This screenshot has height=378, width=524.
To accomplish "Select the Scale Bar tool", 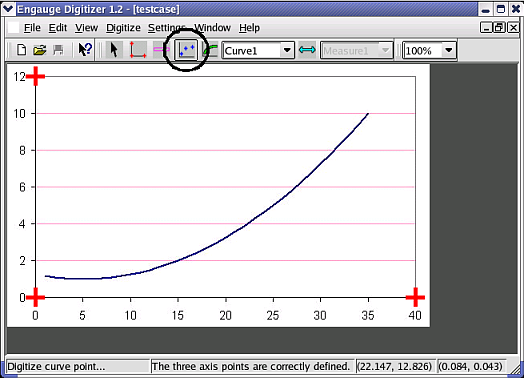I will click(161, 50).
